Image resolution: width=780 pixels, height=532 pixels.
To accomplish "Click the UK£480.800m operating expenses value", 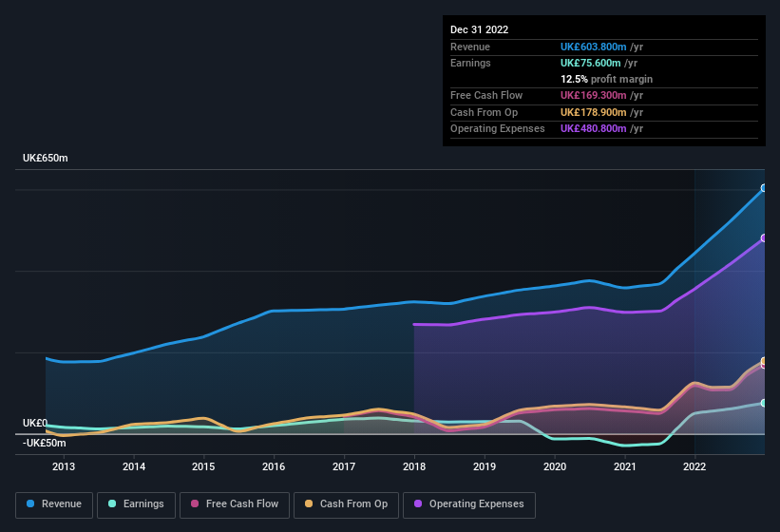I will [594, 129].
